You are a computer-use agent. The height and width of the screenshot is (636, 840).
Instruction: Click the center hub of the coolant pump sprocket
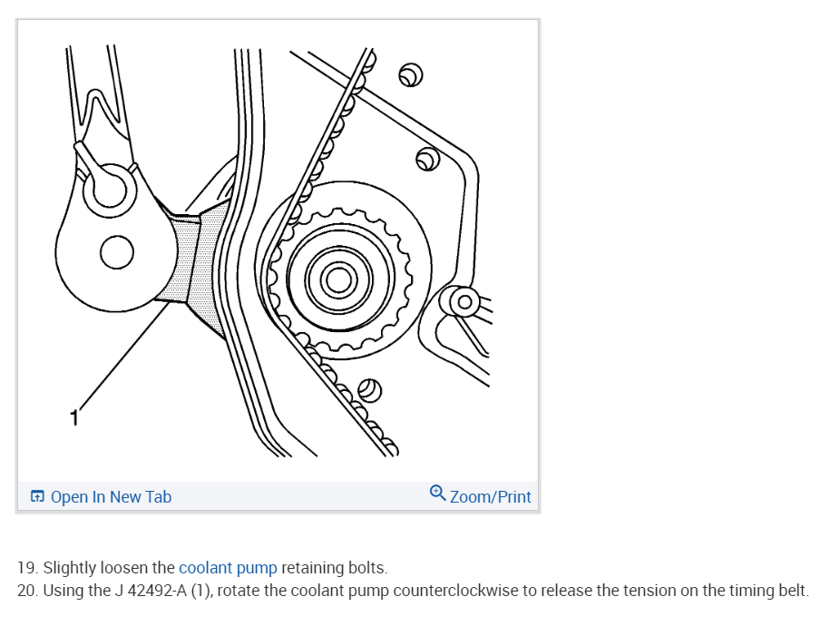pos(338,279)
